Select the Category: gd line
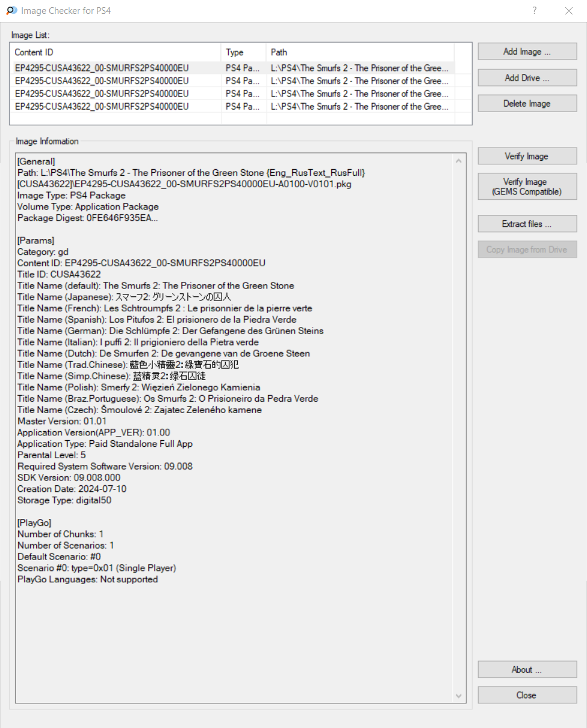587x728 pixels. click(43, 252)
